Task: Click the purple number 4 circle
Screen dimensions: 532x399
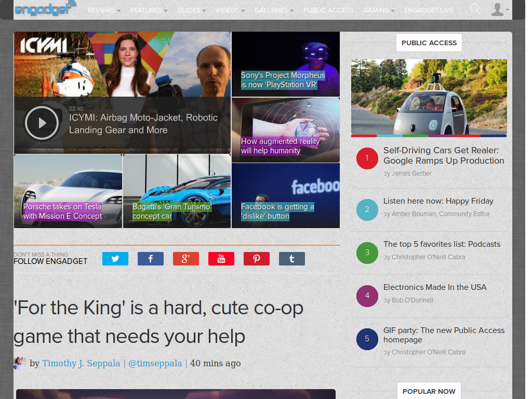Action: [367, 296]
